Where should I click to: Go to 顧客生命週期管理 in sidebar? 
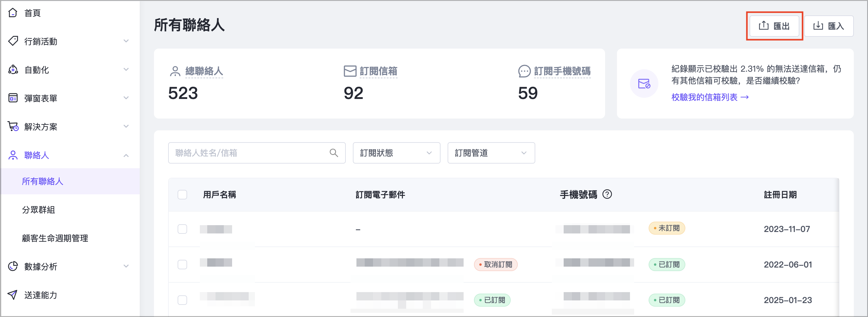(55, 238)
